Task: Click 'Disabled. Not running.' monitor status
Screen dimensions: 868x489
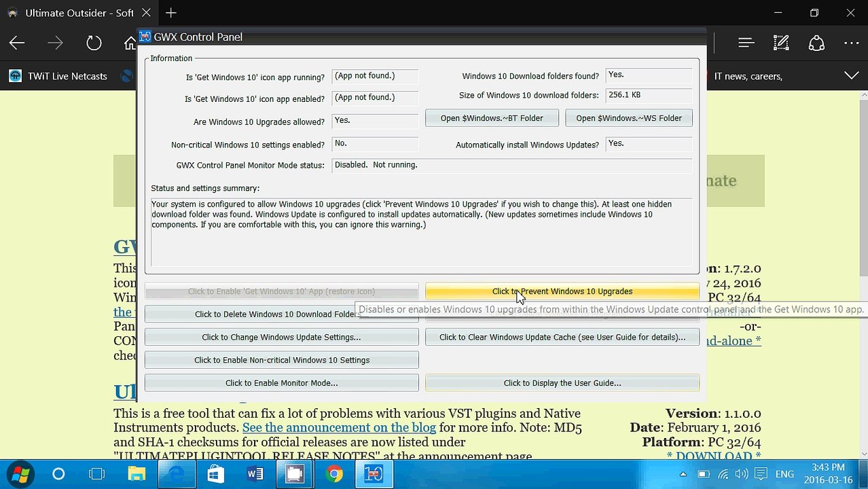Action: click(x=512, y=165)
